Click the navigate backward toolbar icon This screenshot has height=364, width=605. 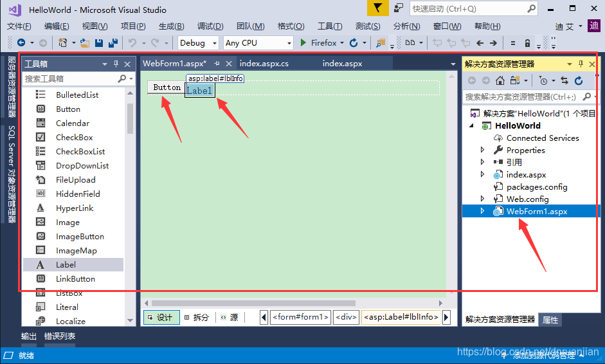point(21,43)
